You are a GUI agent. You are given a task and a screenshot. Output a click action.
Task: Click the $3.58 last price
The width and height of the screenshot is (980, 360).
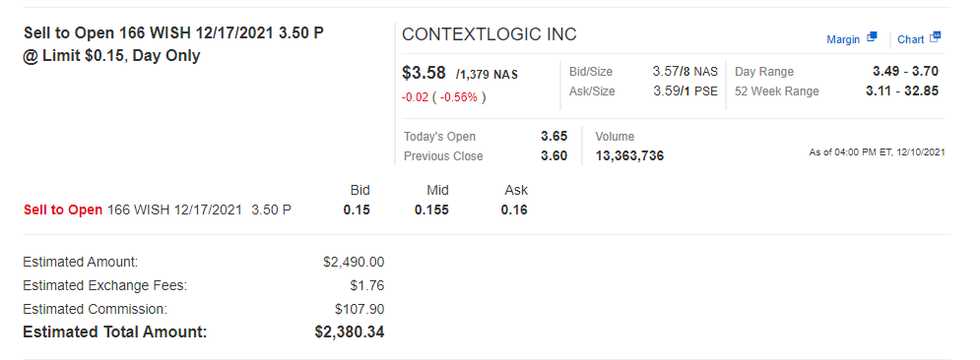coord(424,73)
